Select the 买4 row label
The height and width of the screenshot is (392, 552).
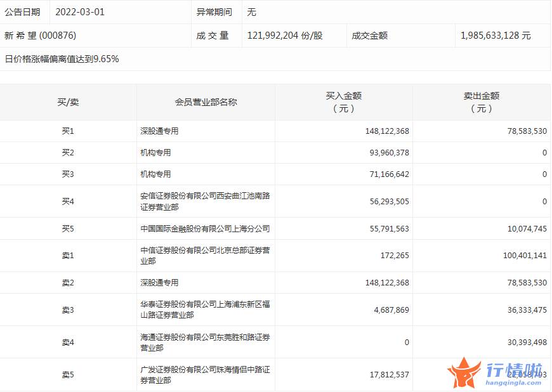click(68, 202)
